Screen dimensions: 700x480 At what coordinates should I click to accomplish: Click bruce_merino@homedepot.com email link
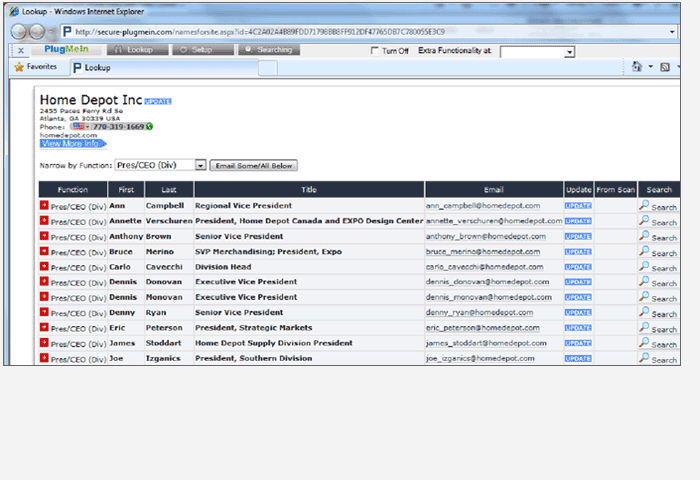[483, 252]
